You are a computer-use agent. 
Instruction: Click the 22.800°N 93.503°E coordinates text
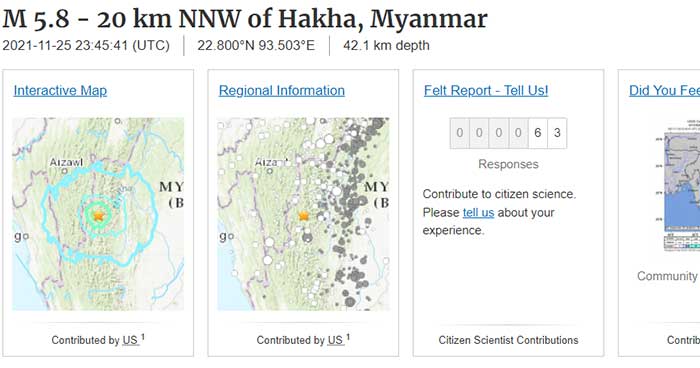256,46
